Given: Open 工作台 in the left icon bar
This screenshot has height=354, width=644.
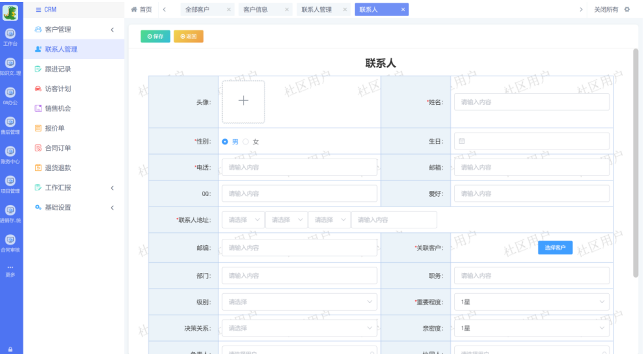Looking at the screenshot, I should (x=10, y=36).
